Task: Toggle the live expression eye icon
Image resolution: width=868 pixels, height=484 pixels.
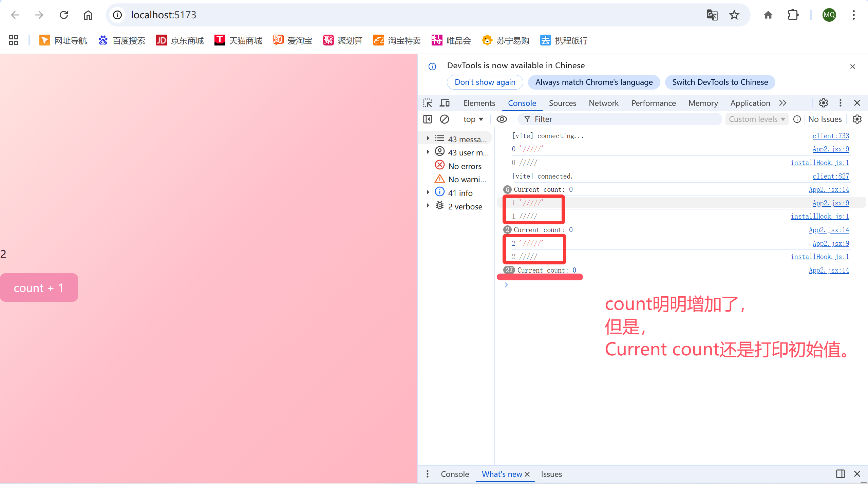Action: [x=502, y=119]
